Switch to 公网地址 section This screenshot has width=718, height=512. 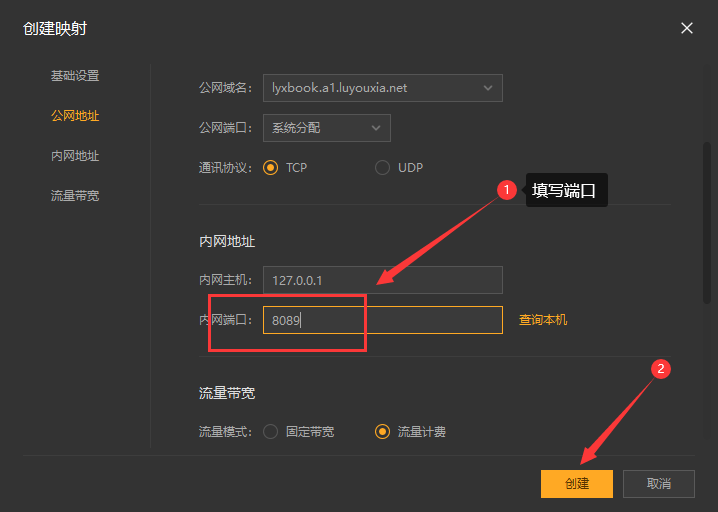pos(75,116)
